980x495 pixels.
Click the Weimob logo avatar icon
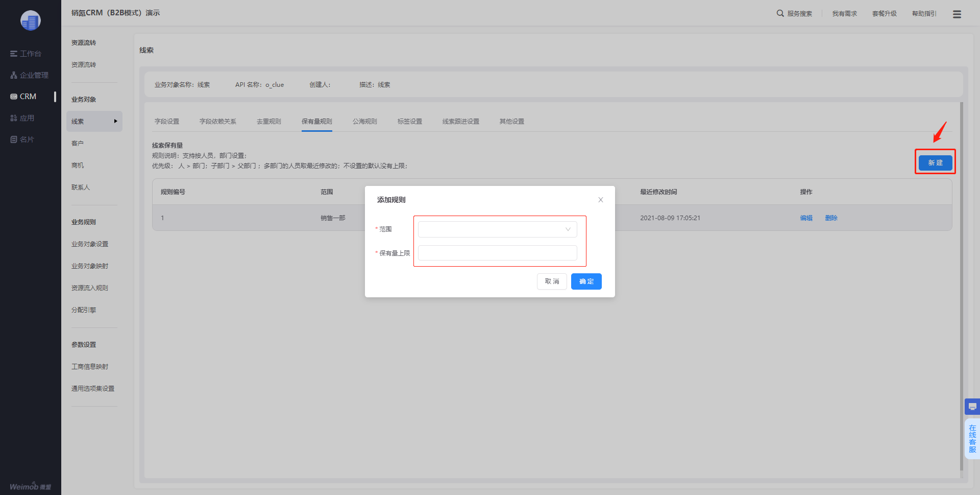click(30, 20)
